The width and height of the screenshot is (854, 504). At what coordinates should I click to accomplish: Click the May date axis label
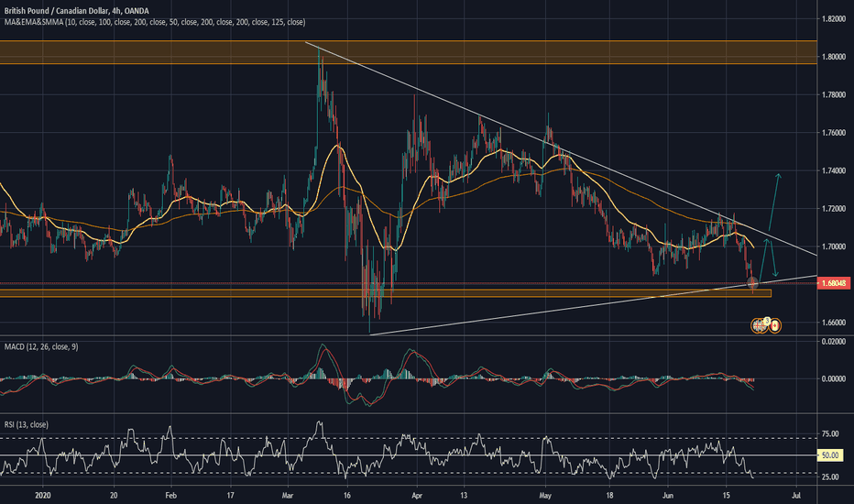[546, 495]
